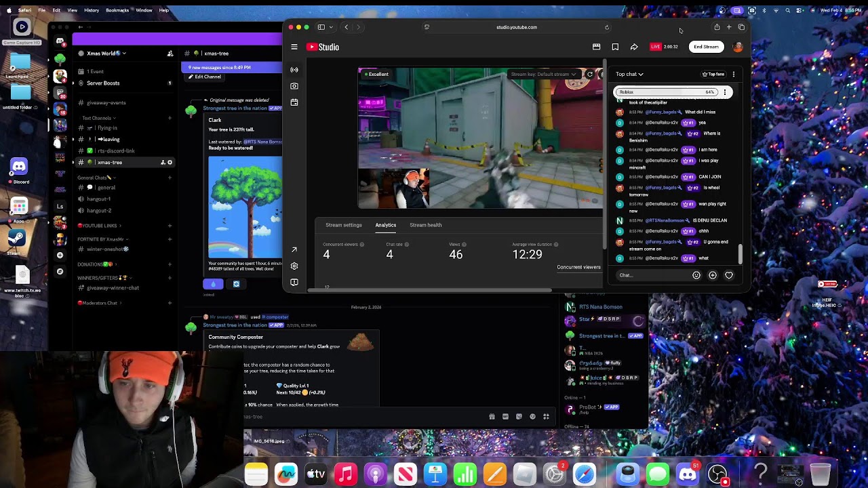The width and height of the screenshot is (868, 488).
Task: Select the Analytics tab
Action: click(386, 225)
